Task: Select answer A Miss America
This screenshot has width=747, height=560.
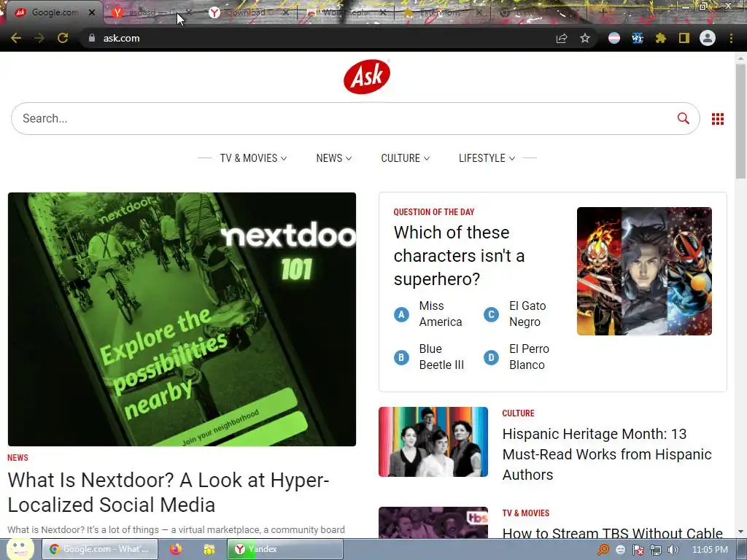Action: 428,314
